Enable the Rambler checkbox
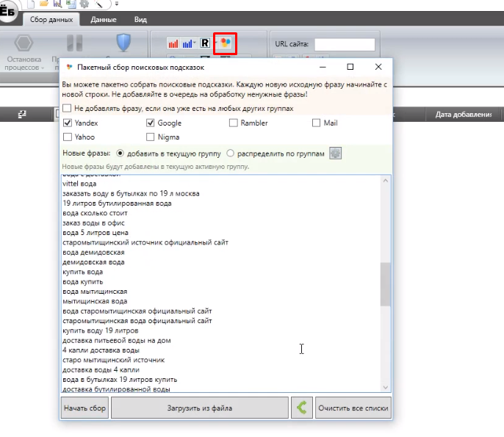This screenshot has width=504, height=437. (x=234, y=123)
